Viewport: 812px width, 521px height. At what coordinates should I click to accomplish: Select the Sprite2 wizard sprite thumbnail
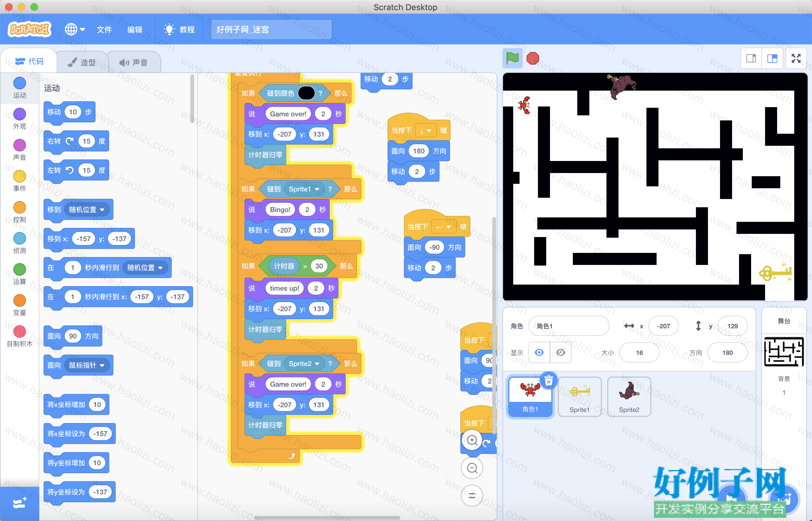point(629,397)
